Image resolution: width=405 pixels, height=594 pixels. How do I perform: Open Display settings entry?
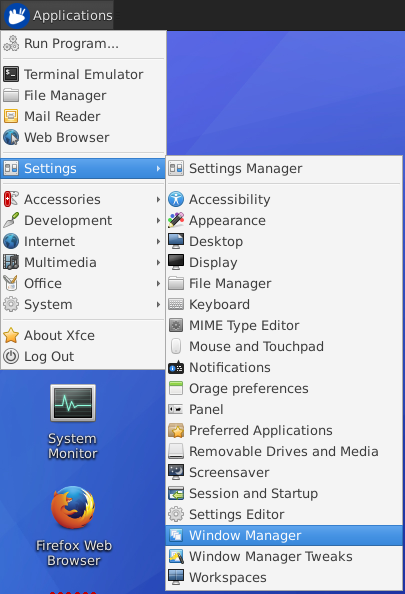(284, 263)
